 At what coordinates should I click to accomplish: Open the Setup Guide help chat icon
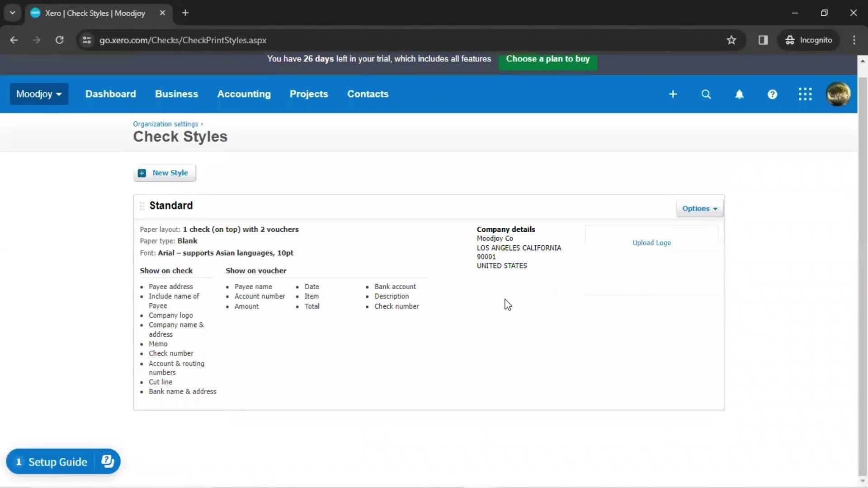point(108,461)
